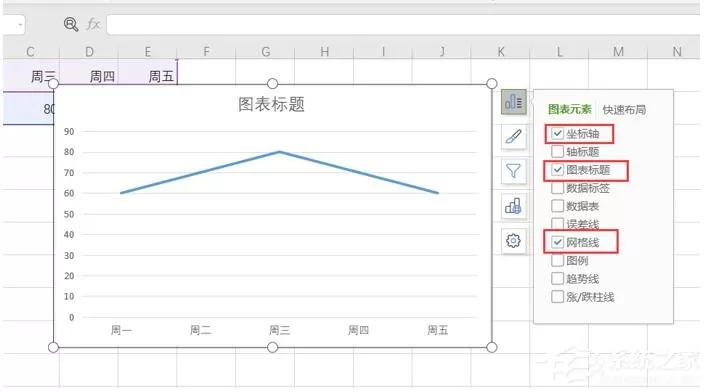Enable the 数据表 checkbox
This screenshot has width=708, height=392.
click(x=558, y=206)
